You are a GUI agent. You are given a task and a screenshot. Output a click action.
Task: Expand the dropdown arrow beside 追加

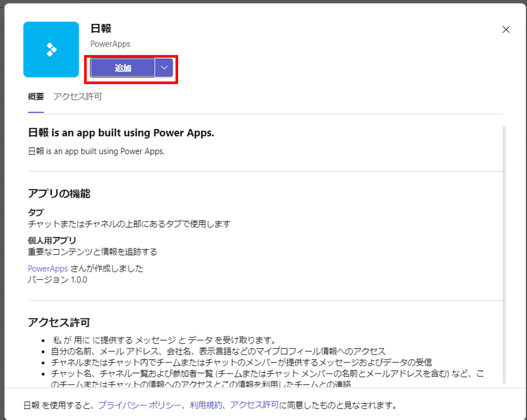164,68
